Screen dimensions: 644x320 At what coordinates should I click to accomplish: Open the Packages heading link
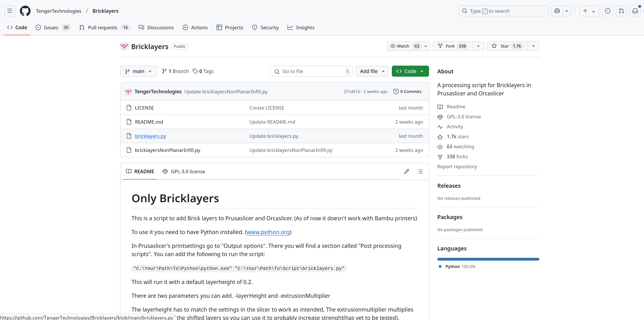click(x=450, y=217)
